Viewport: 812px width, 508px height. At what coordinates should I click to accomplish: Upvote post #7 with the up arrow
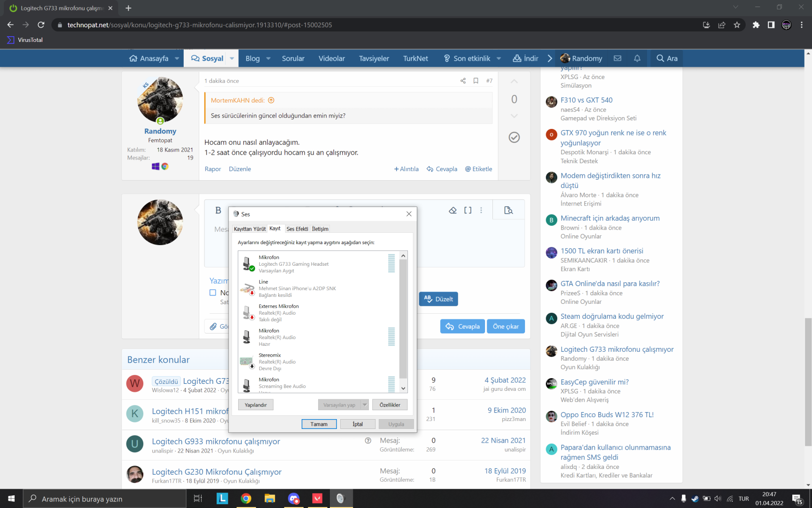514,81
